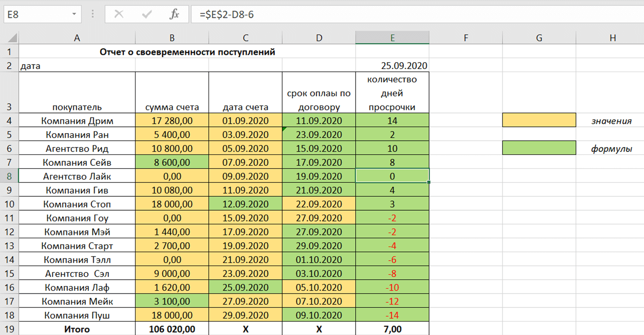
Task: Click the green legend swatch for формулы
Action: (x=538, y=148)
